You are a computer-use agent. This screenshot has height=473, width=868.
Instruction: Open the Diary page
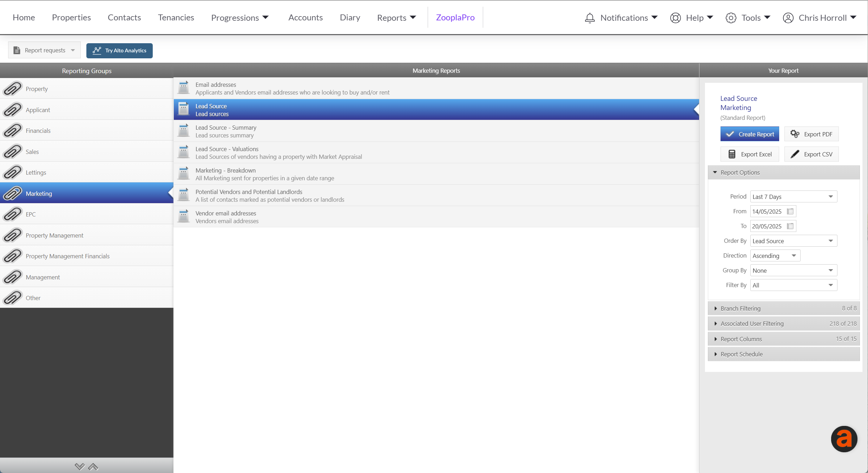pos(350,18)
